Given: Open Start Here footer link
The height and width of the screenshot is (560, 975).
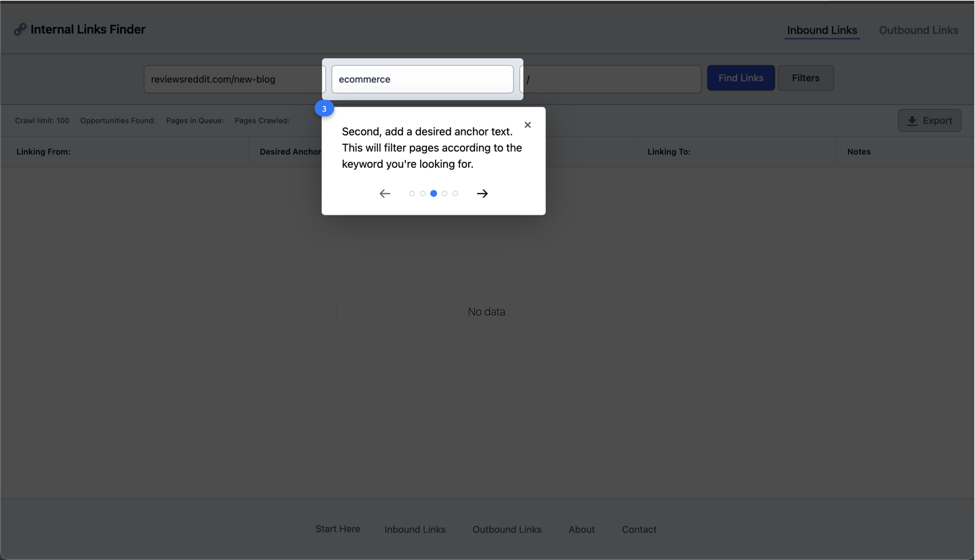Looking at the screenshot, I should pos(337,529).
